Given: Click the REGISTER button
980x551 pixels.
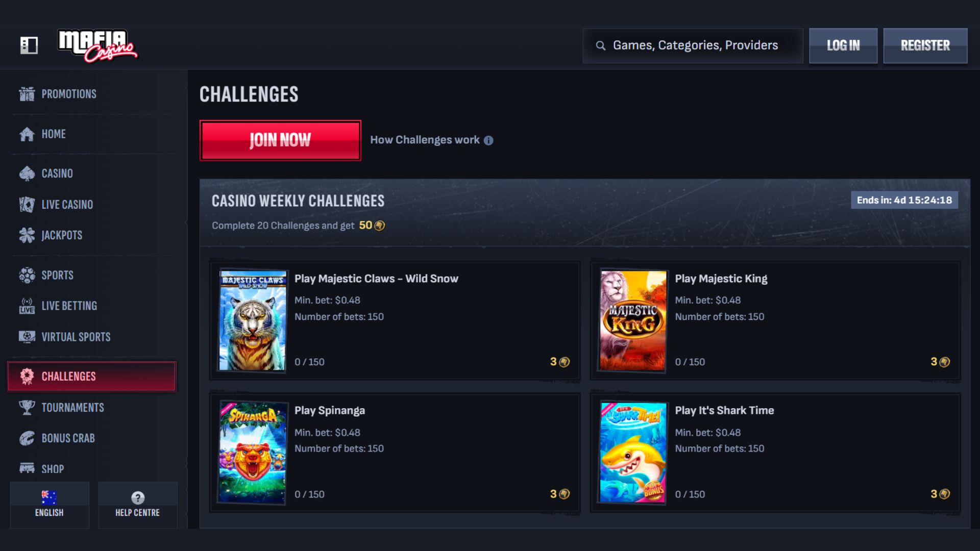Looking at the screenshot, I should point(925,45).
